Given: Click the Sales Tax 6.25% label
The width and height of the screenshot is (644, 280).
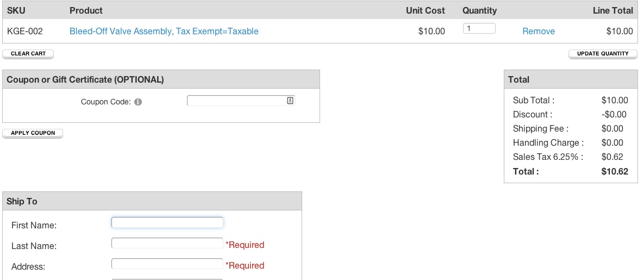Looking at the screenshot, I should (x=548, y=157).
